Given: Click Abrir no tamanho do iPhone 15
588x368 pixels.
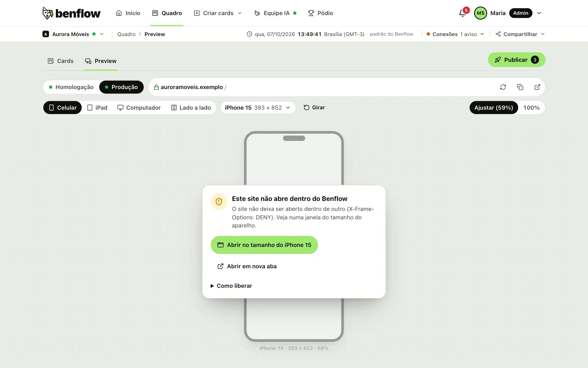Looking at the screenshot, I should coord(264,245).
